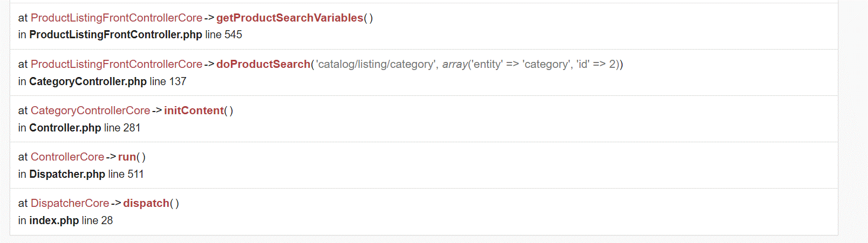The image size is (868, 243).
Task: Click the line 545 text
Action: 223,34
